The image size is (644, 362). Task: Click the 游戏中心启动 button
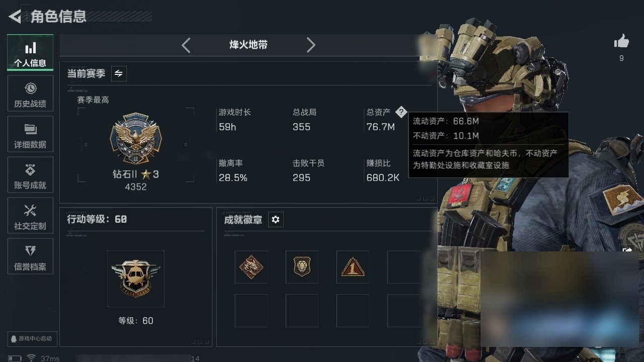pyautogui.click(x=32, y=338)
